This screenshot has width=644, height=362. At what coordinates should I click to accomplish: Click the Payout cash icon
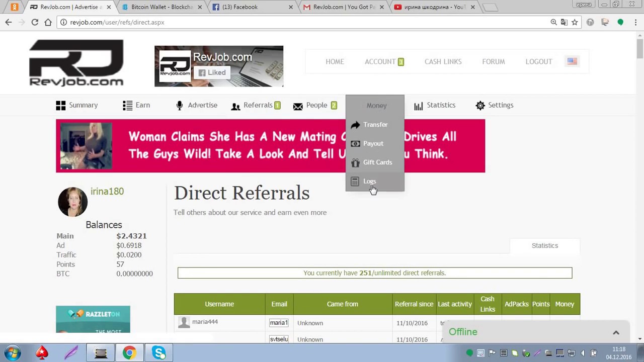pos(355,144)
